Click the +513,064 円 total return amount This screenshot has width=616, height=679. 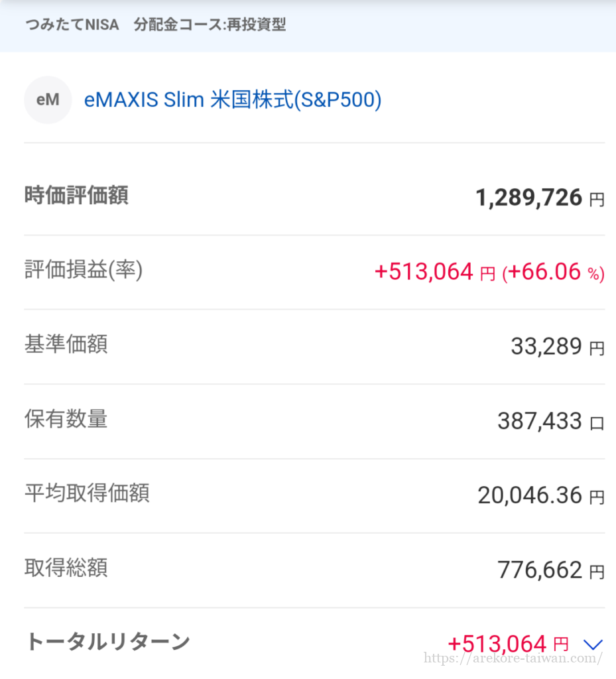pos(508,643)
